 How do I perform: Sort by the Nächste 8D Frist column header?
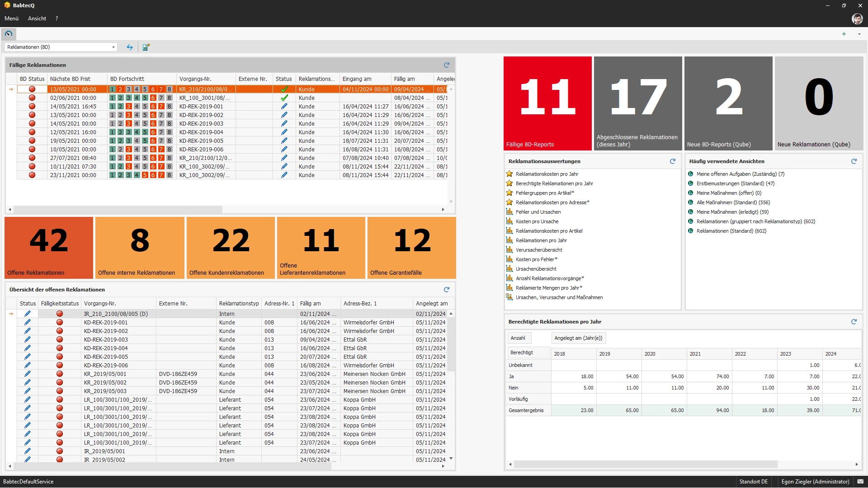pyautogui.click(x=77, y=79)
